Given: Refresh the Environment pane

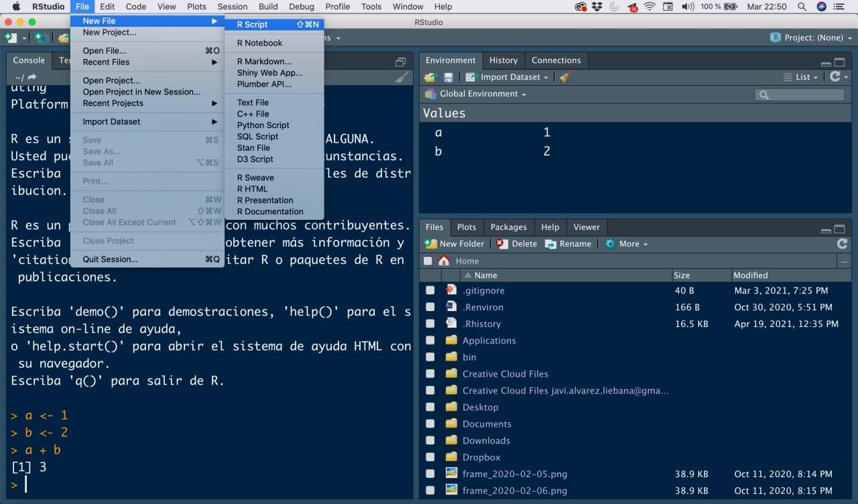Looking at the screenshot, I should tap(835, 76).
